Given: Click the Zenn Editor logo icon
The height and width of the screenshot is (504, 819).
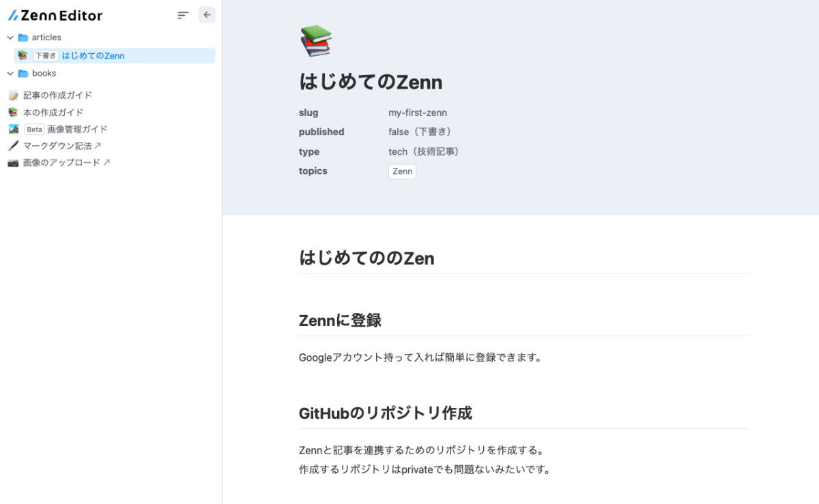Looking at the screenshot, I should pyautogui.click(x=12, y=14).
